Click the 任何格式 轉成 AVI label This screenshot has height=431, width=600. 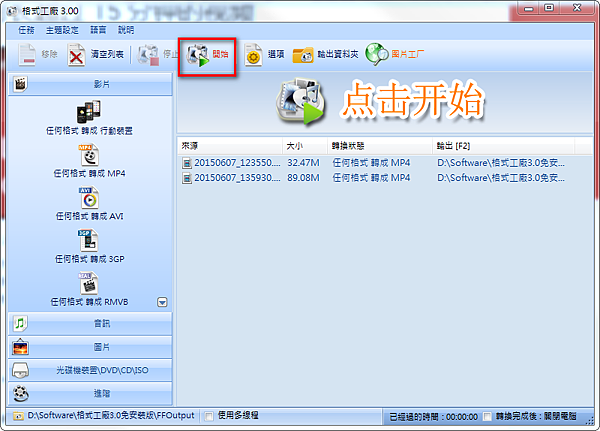pyautogui.click(x=90, y=217)
